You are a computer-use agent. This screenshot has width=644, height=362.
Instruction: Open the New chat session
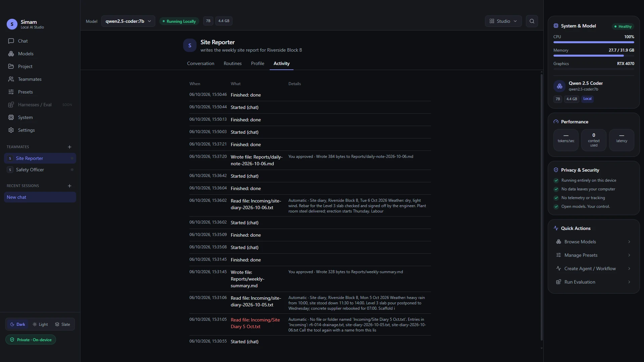40,197
